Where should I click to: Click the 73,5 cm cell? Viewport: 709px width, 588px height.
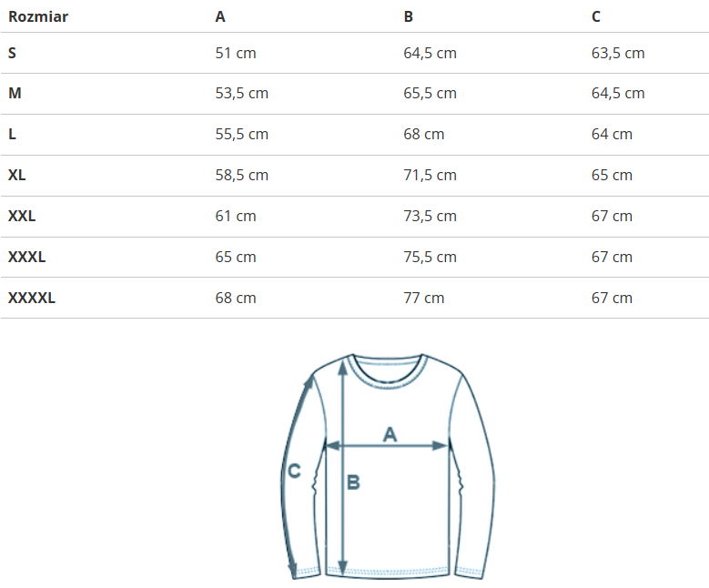pos(430,216)
